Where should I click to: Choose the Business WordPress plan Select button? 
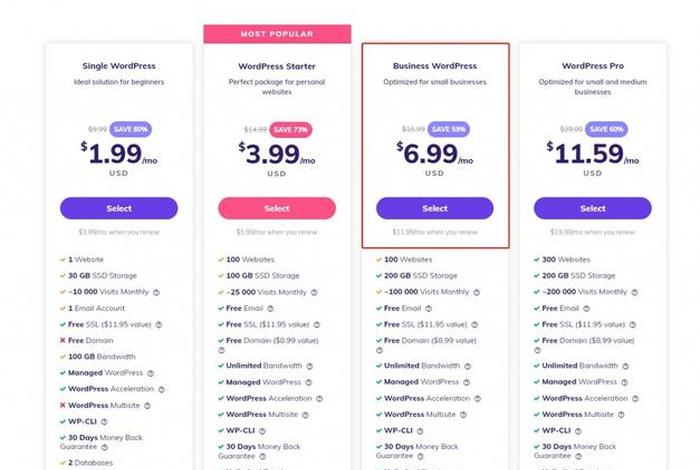point(435,208)
